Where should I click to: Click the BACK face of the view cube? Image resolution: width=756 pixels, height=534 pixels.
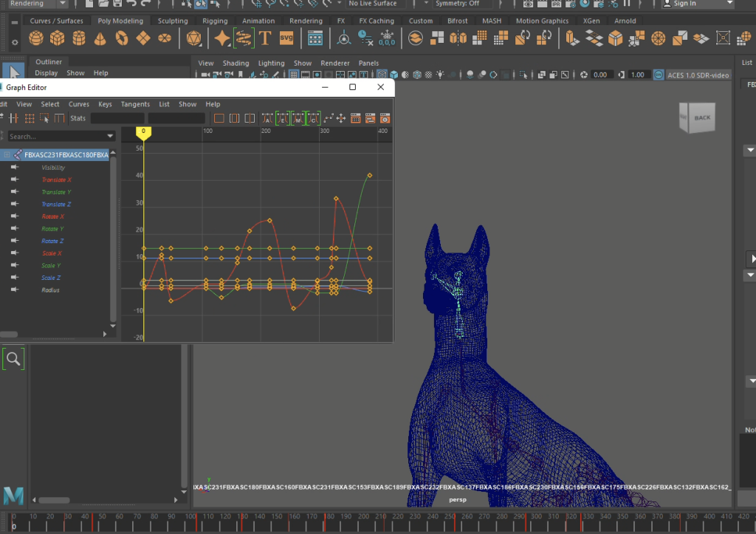point(701,117)
